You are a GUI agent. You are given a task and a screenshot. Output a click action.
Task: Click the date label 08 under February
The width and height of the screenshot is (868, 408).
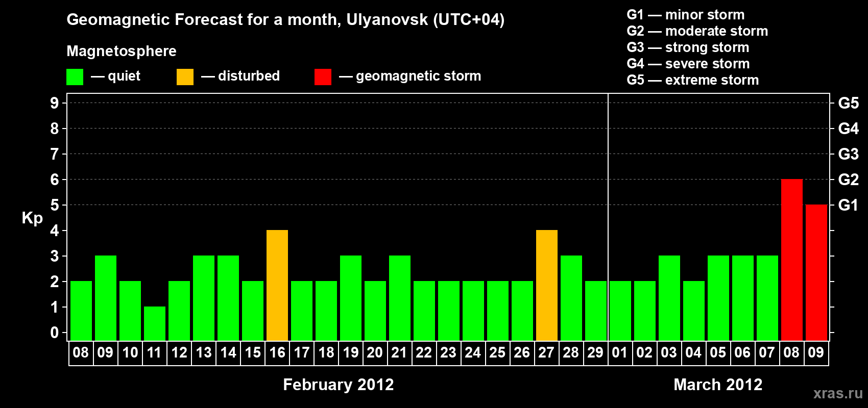pos(81,352)
